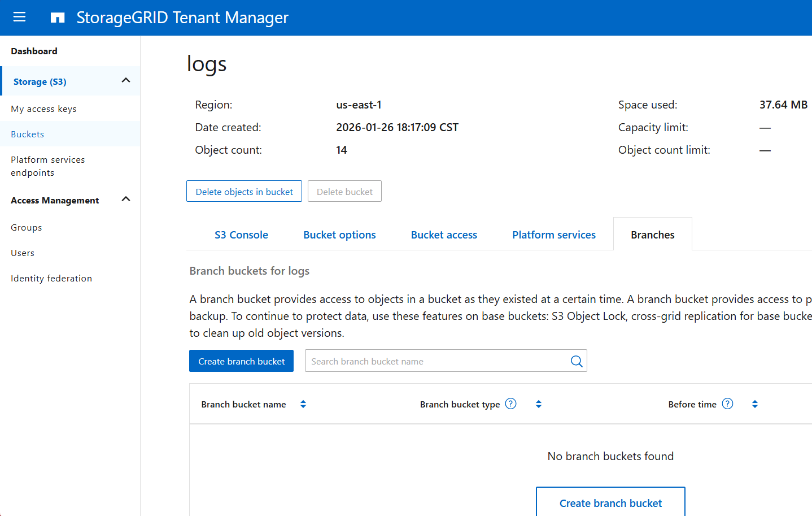Open Groups in Access Management
812x516 pixels.
tap(27, 228)
